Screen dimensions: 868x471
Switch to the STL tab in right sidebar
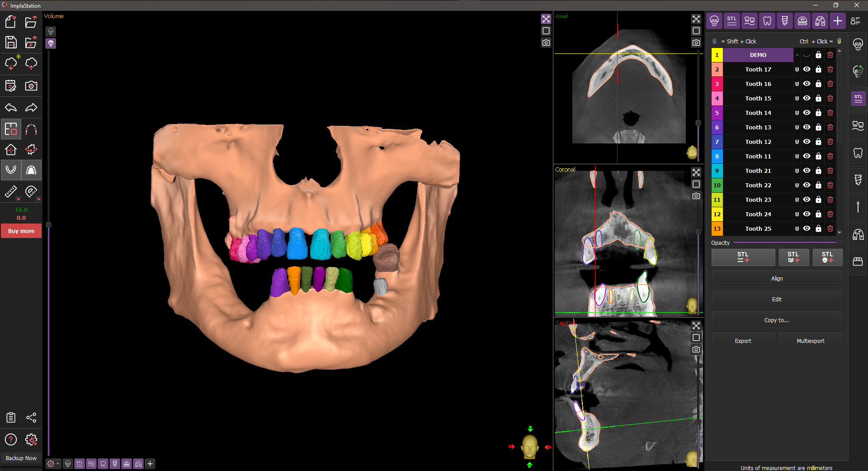858,98
